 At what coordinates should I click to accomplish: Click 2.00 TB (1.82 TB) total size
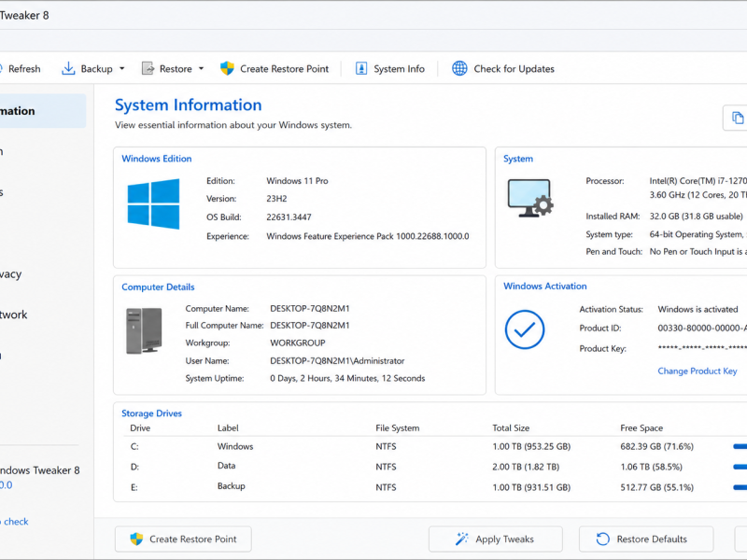click(x=526, y=467)
